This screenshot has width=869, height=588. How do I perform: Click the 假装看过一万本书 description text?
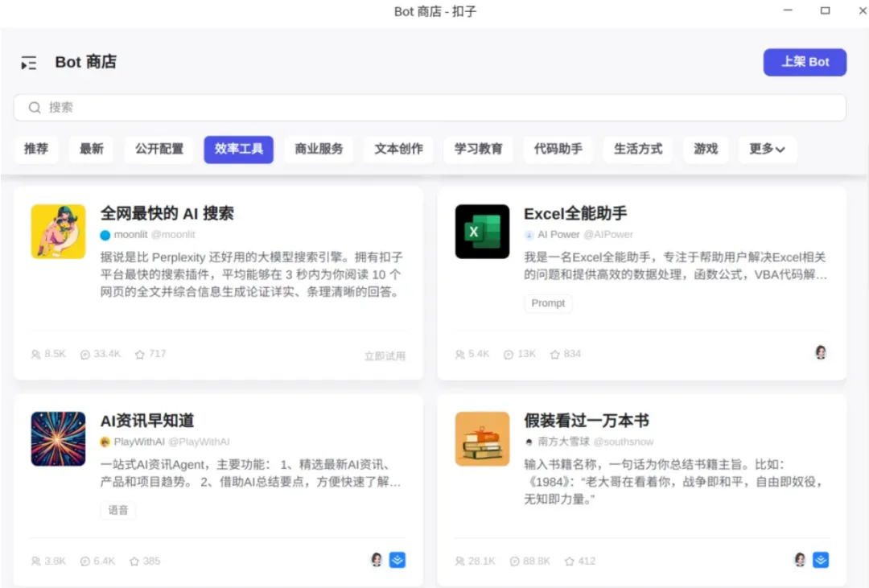click(673, 482)
